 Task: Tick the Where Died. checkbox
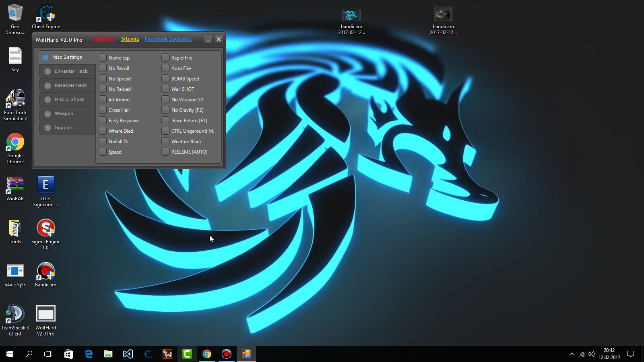(103, 131)
